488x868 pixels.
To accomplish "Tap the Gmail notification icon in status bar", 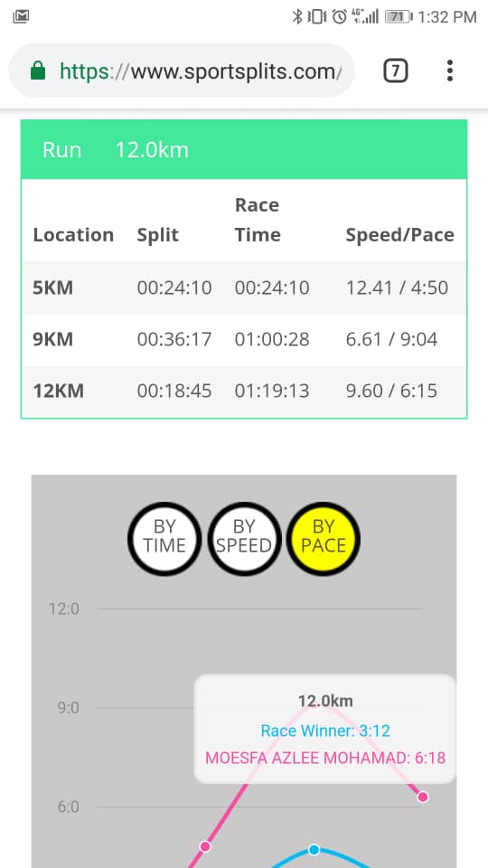I will [x=21, y=16].
